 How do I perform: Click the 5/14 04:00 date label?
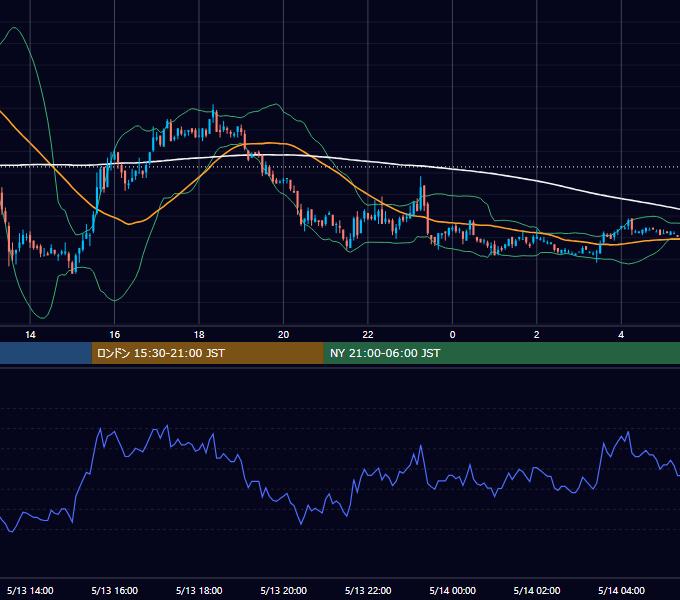pyautogui.click(x=621, y=590)
